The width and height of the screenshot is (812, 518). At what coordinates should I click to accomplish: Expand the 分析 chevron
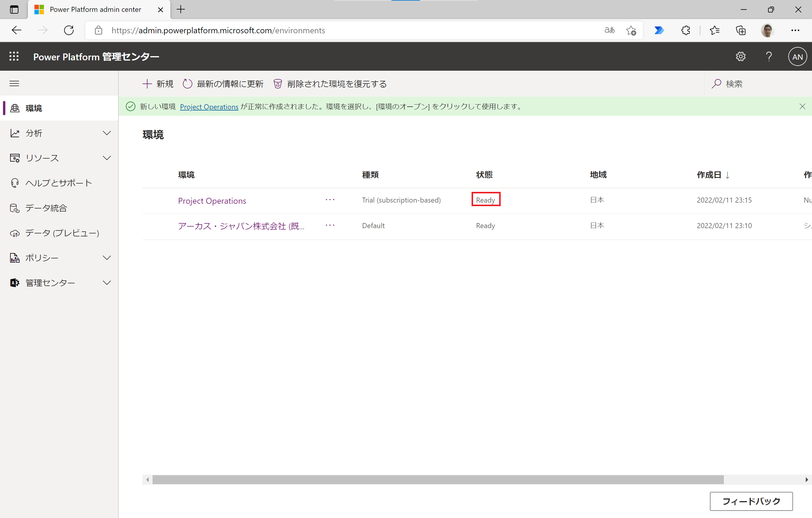pos(107,133)
